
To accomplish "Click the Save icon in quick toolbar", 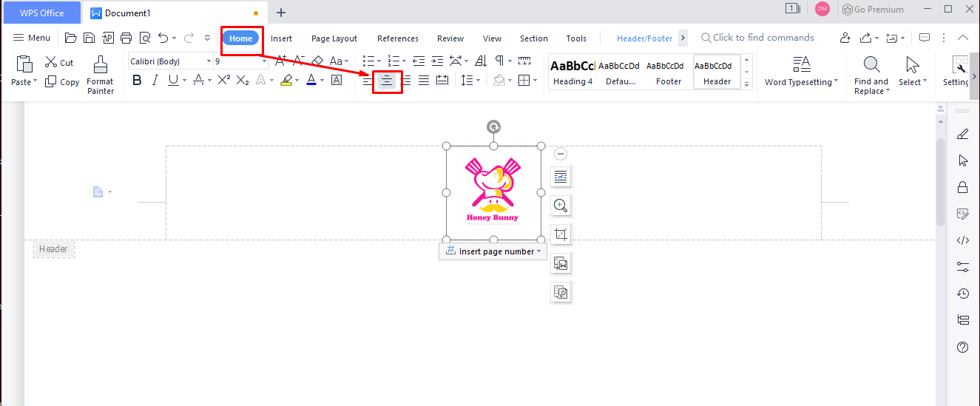I will [x=89, y=38].
